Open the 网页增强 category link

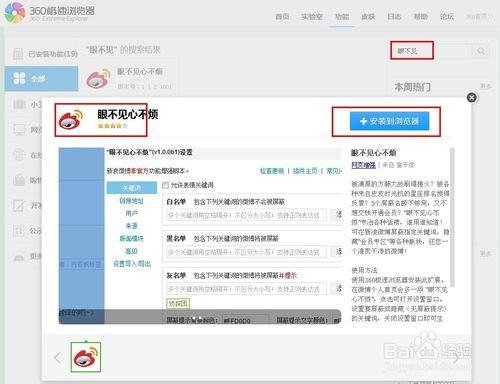pyautogui.click(x=363, y=165)
